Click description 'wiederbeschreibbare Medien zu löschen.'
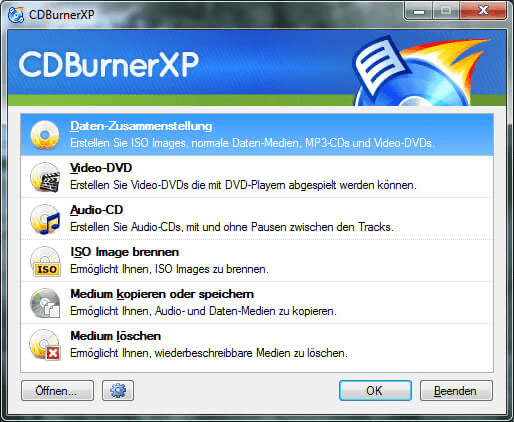Screen dimensions: 514x422 251,353
